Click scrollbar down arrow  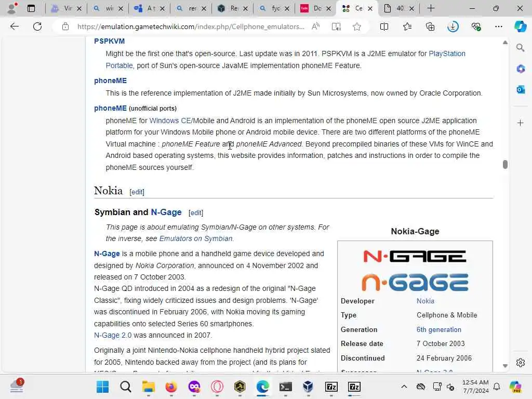point(505,366)
